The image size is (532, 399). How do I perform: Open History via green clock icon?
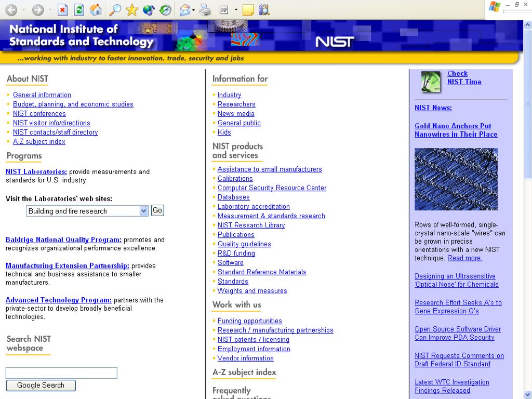pyautogui.click(x=166, y=10)
